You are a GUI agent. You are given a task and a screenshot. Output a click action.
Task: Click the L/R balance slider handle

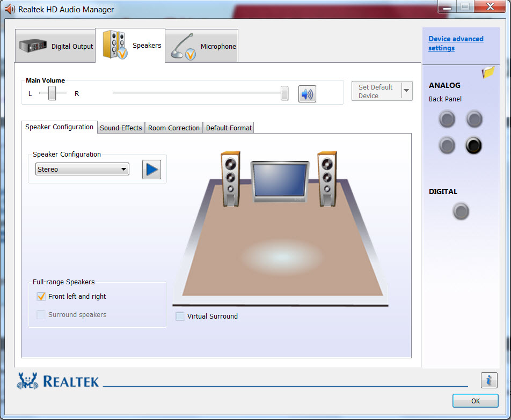point(52,93)
